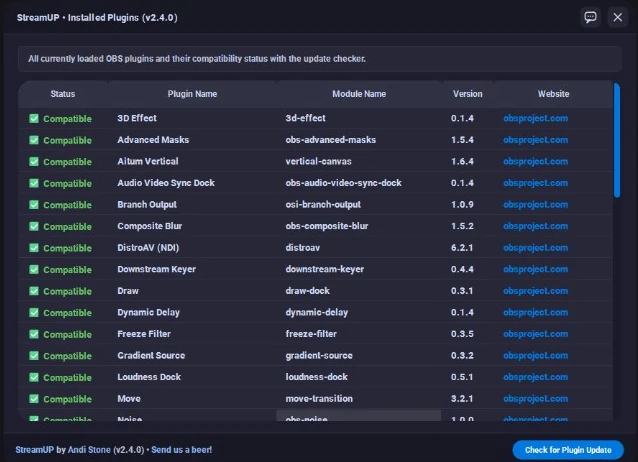The width and height of the screenshot is (638, 462).
Task: Open obsproject.com link for Draw
Action: (x=535, y=291)
